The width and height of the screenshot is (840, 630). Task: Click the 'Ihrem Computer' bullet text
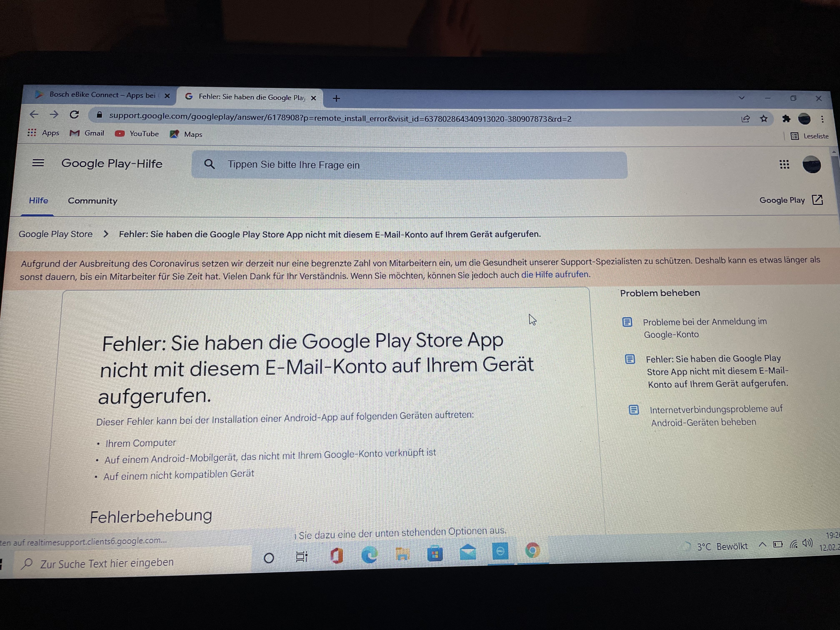click(140, 443)
